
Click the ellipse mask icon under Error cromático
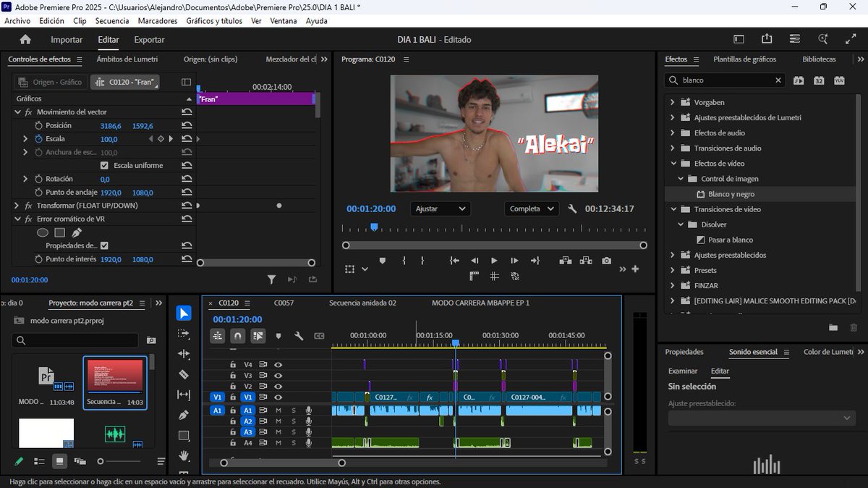coord(43,232)
